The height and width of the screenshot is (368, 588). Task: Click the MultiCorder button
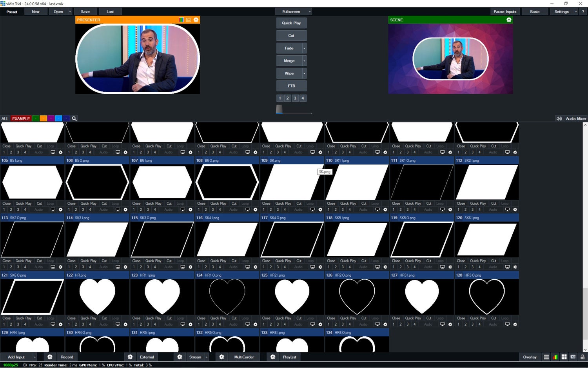244,357
